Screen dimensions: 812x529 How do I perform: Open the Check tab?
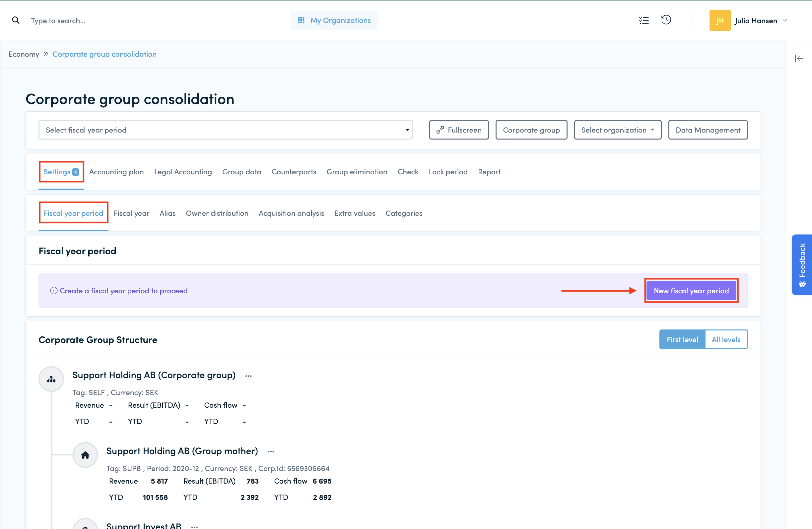[408, 172]
